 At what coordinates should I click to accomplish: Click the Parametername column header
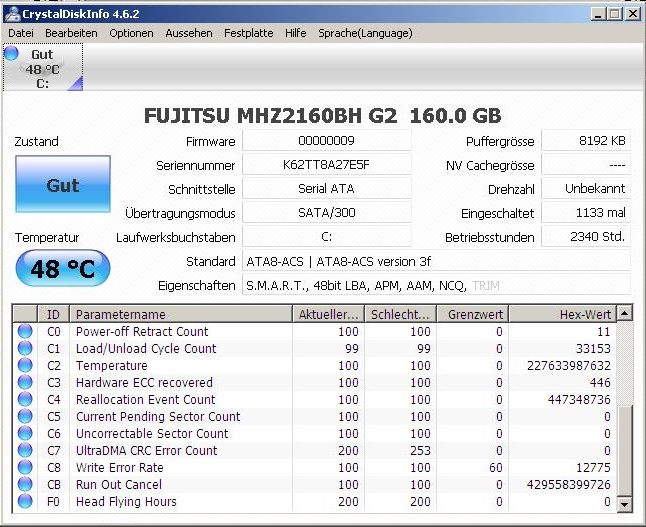(181, 314)
